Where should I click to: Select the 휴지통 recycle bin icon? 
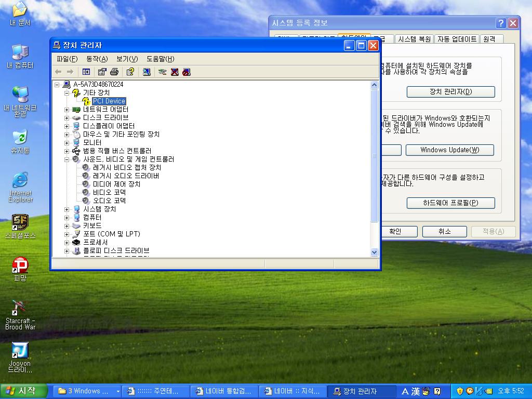point(20,141)
